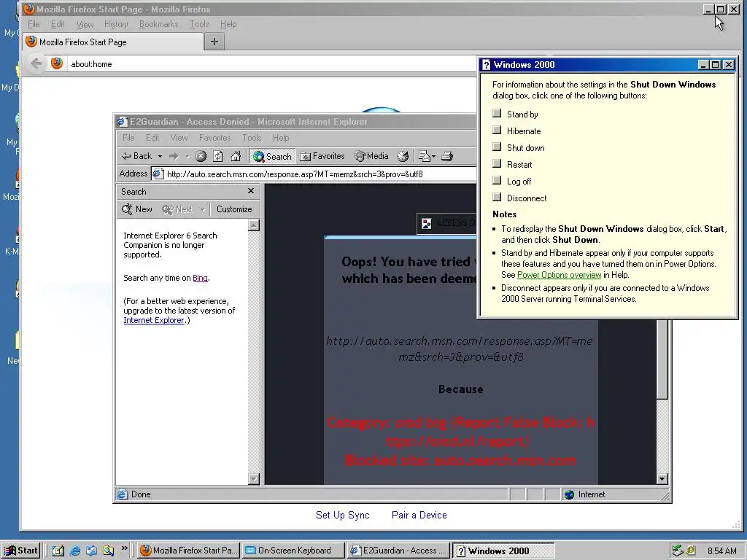747x560 pixels.
Task: Click the Stand by help button
Action: 497,113
